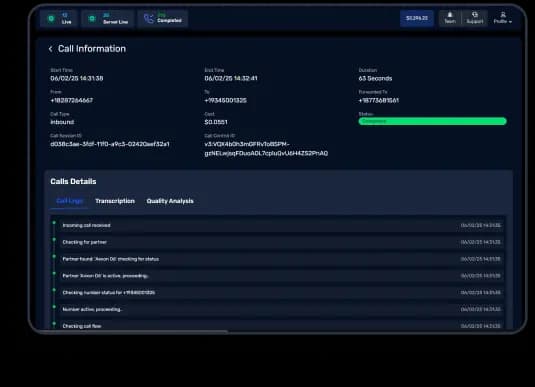
Task: Click the Call Session ID value
Action: pyautogui.click(x=110, y=144)
